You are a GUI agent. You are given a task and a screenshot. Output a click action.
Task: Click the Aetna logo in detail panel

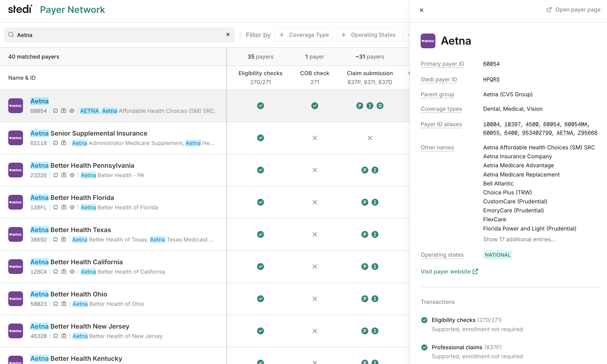428,41
